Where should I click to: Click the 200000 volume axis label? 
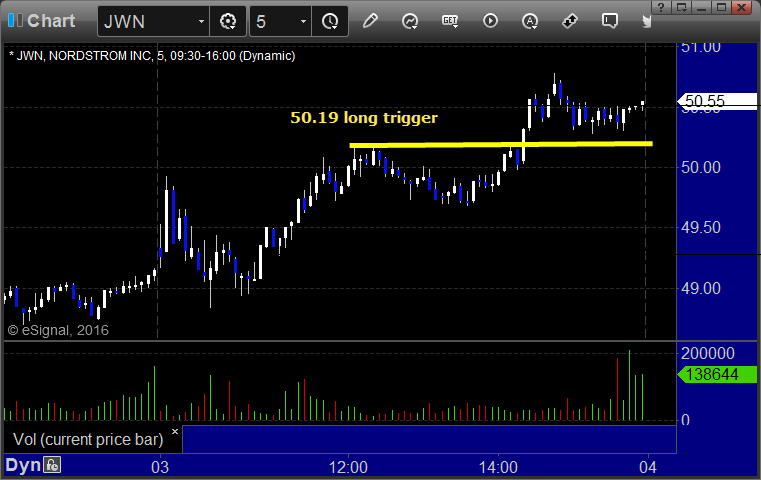708,353
